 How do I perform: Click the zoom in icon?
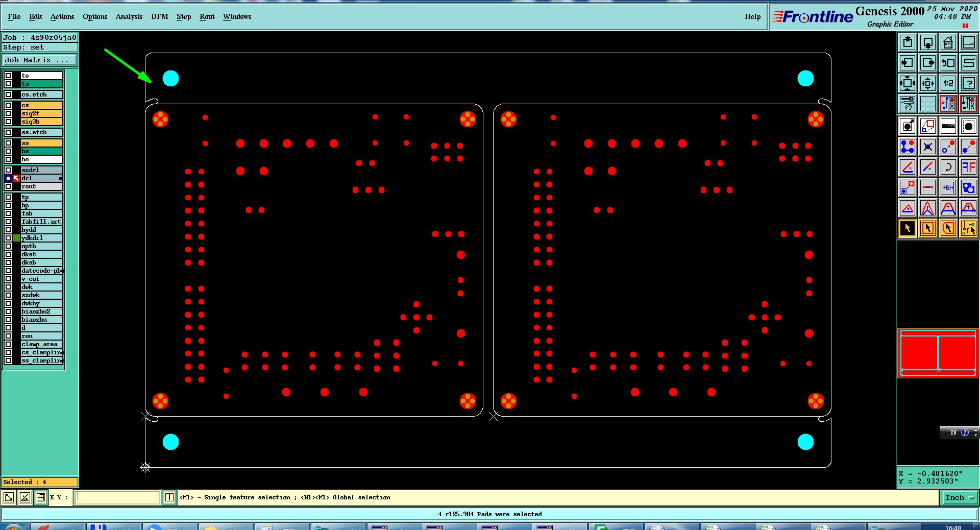[x=908, y=83]
